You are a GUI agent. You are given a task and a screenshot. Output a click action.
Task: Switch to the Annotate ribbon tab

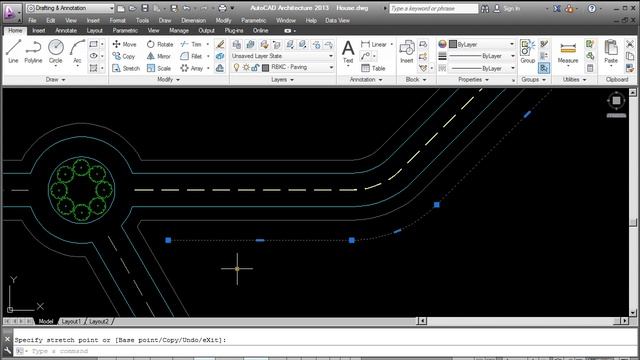click(66, 31)
